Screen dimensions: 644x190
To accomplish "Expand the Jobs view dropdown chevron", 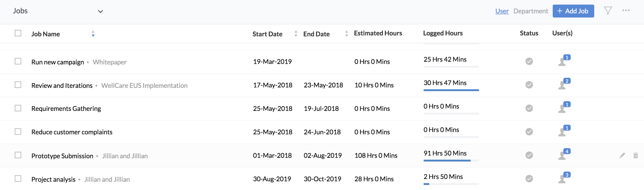I will (100, 12).
